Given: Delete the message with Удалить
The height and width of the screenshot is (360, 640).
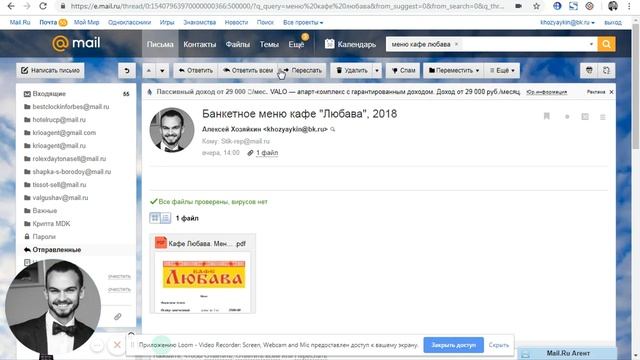Looking at the screenshot, I should (x=351, y=71).
